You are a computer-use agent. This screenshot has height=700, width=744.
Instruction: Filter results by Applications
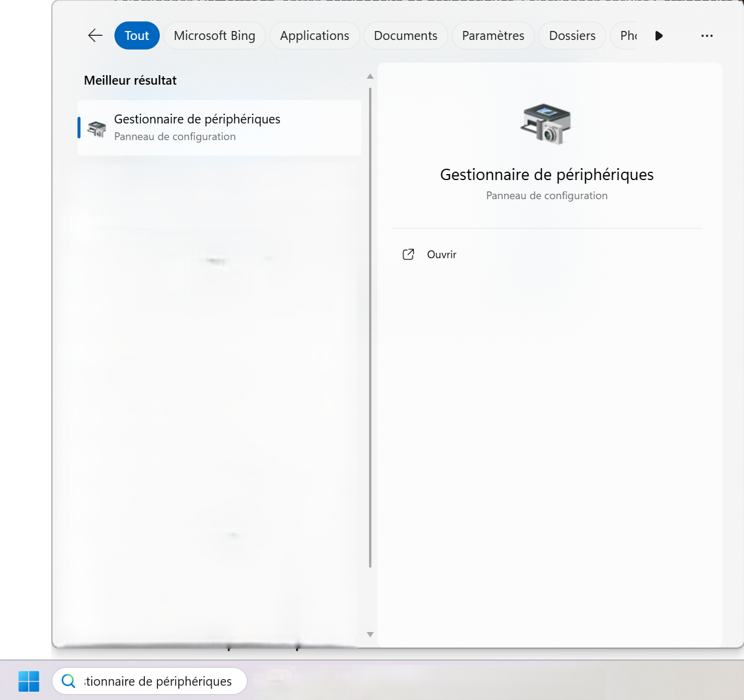pyautogui.click(x=315, y=36)
